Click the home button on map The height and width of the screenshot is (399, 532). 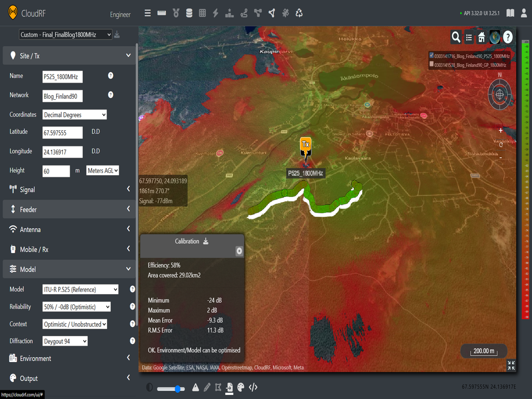(x=482, y=37)
